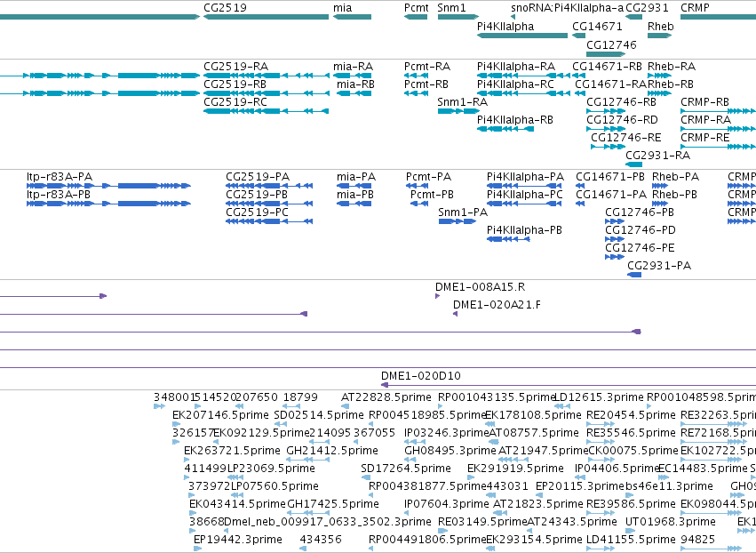This screenshot has width=756, height=553.
Task: Click the Snm1 gene label
Action: click(451, 8)
